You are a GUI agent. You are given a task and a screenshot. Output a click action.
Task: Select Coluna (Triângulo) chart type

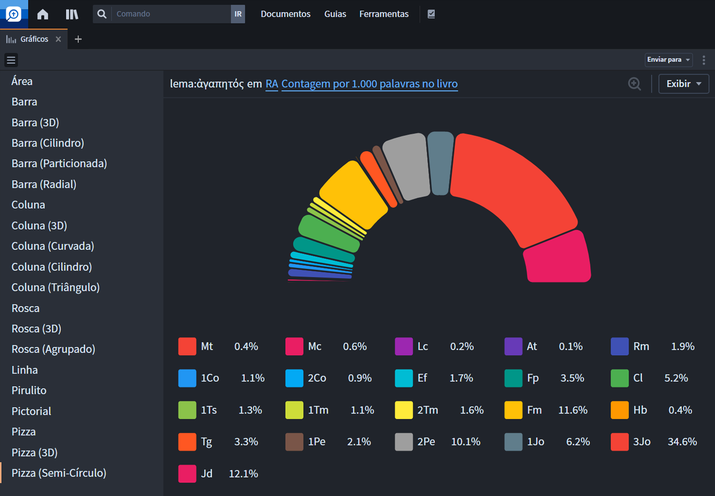pyautogui.click(x=56, y=287)
